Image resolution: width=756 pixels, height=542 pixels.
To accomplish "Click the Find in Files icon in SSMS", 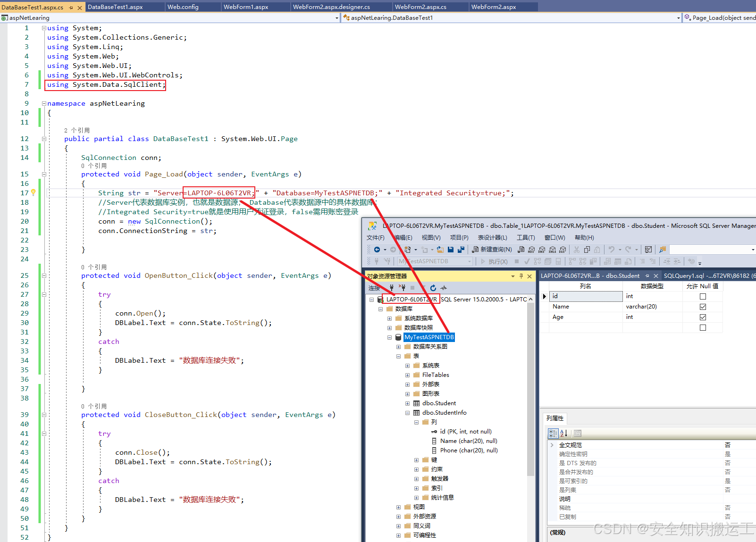I will point(663,250).
